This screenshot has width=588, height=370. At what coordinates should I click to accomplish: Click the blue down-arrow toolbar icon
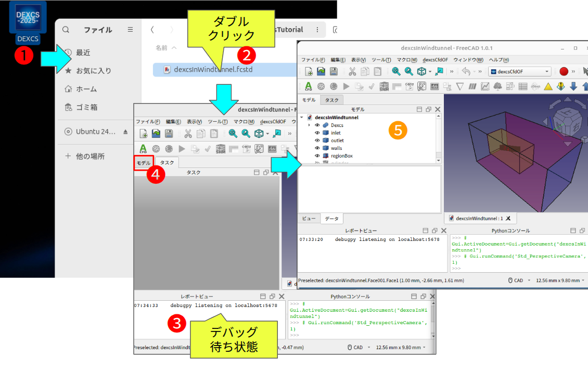pos(573,86)
